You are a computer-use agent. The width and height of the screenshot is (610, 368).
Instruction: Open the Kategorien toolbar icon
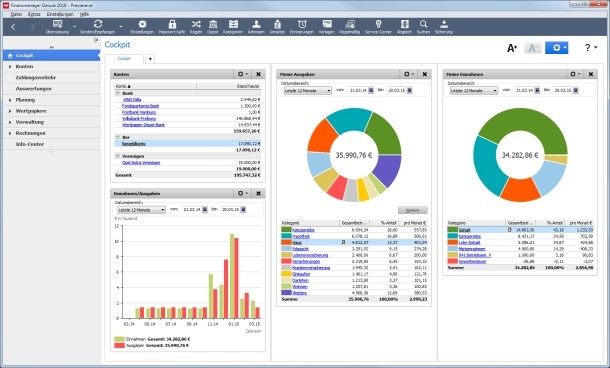tap(233, 24)
